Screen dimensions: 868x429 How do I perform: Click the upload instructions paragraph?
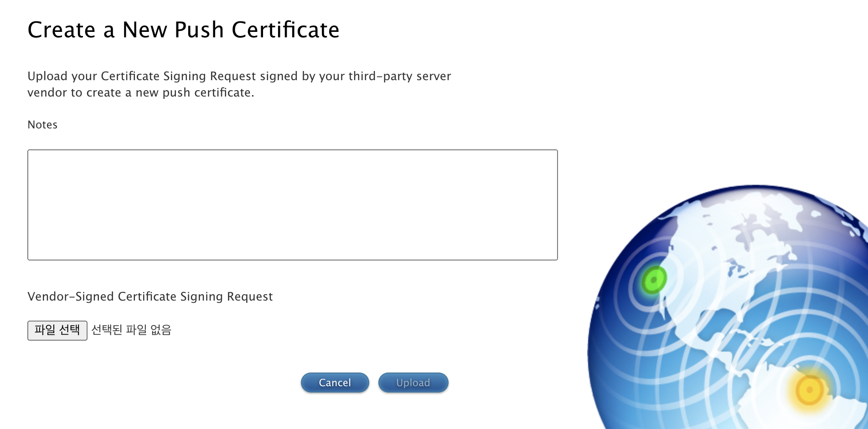coord(239,84)
